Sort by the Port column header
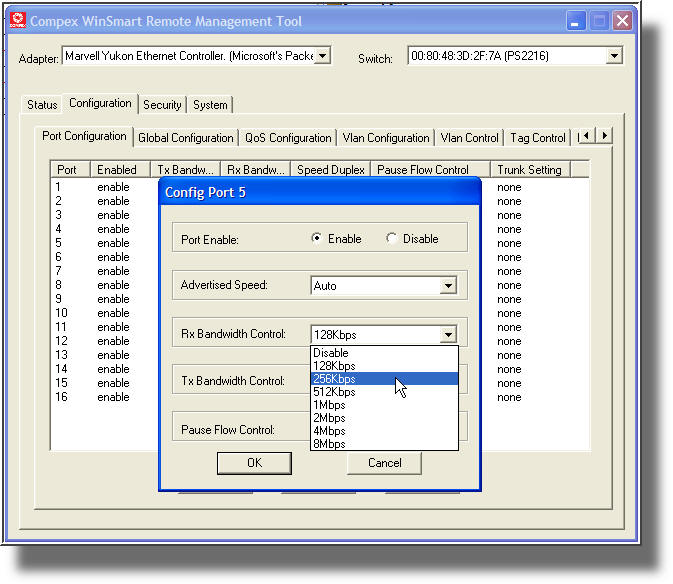 click(70, 169)
